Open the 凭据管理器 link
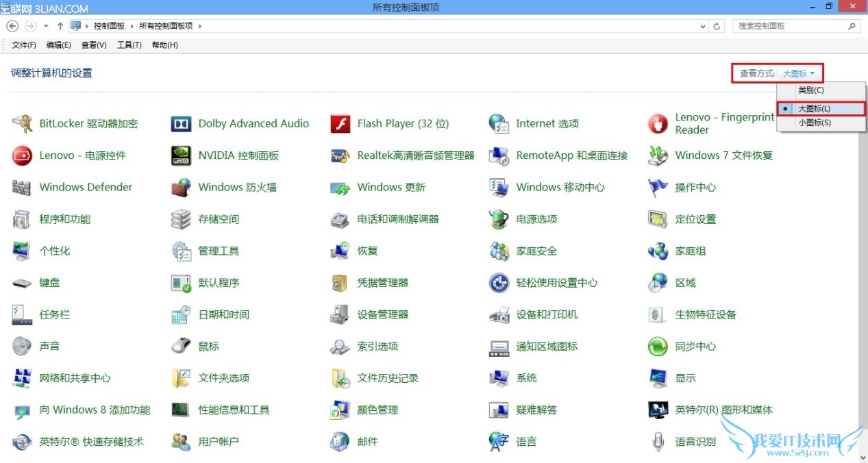The width and height of the screenshot is (868, 463). 382,283
